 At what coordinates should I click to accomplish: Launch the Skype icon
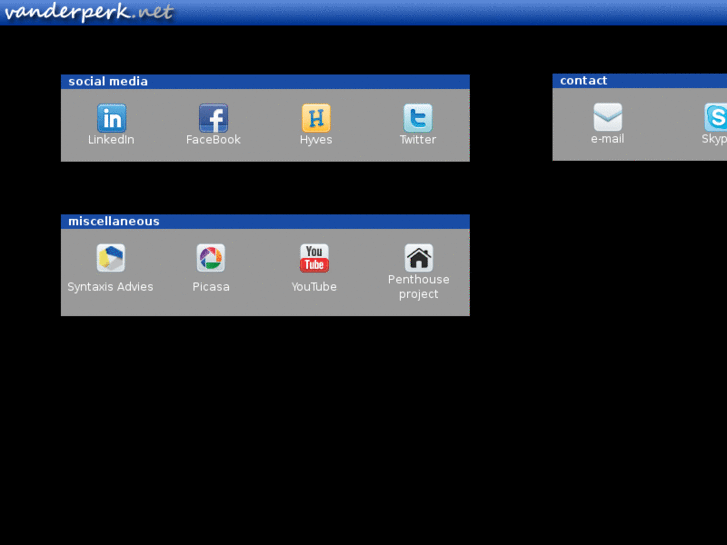pyautogui.click(x=716, y=117)
